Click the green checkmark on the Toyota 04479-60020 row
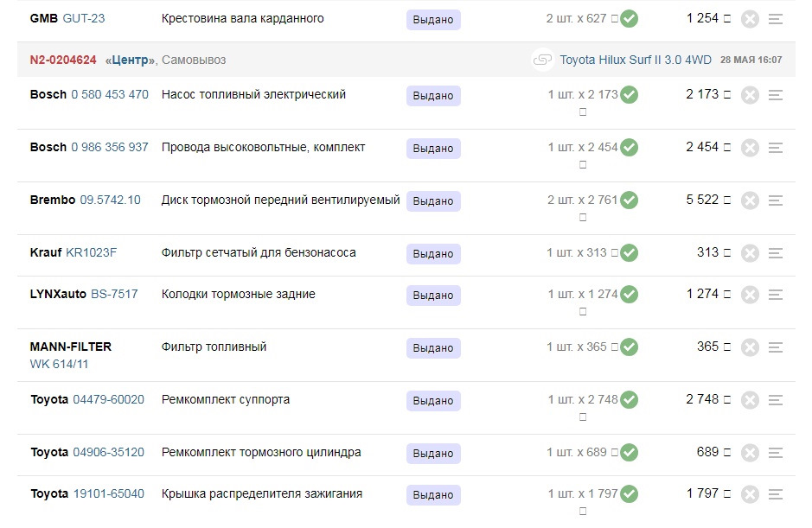The height and width of the screenshot is (528, 812). [x=630, y=400]
